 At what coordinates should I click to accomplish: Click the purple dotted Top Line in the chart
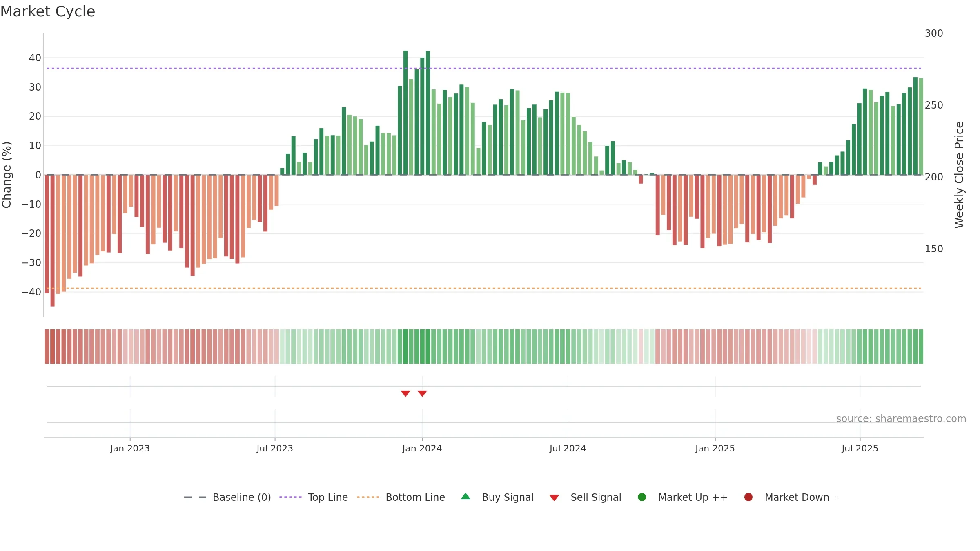pos(484,68)
